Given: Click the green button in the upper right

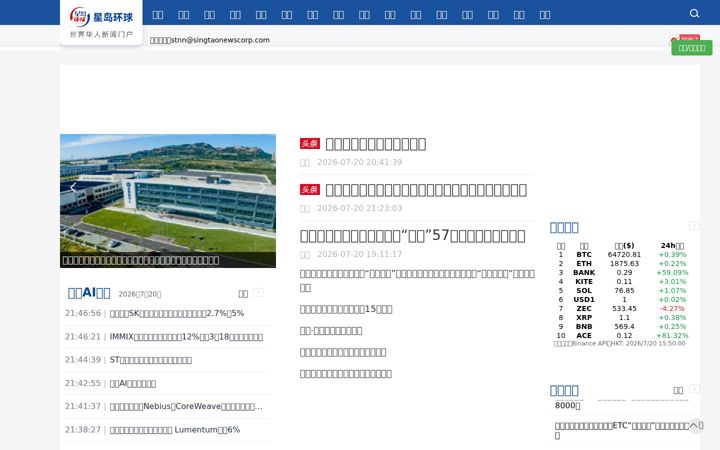Looking at the screenshot, I should [x=692, y=48].
